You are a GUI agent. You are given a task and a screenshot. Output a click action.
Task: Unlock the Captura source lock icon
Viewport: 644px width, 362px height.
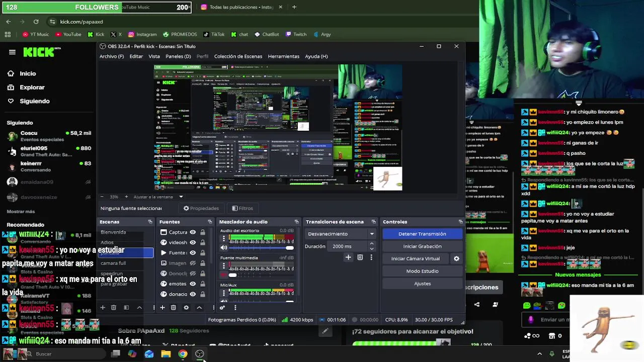(203, 232)
